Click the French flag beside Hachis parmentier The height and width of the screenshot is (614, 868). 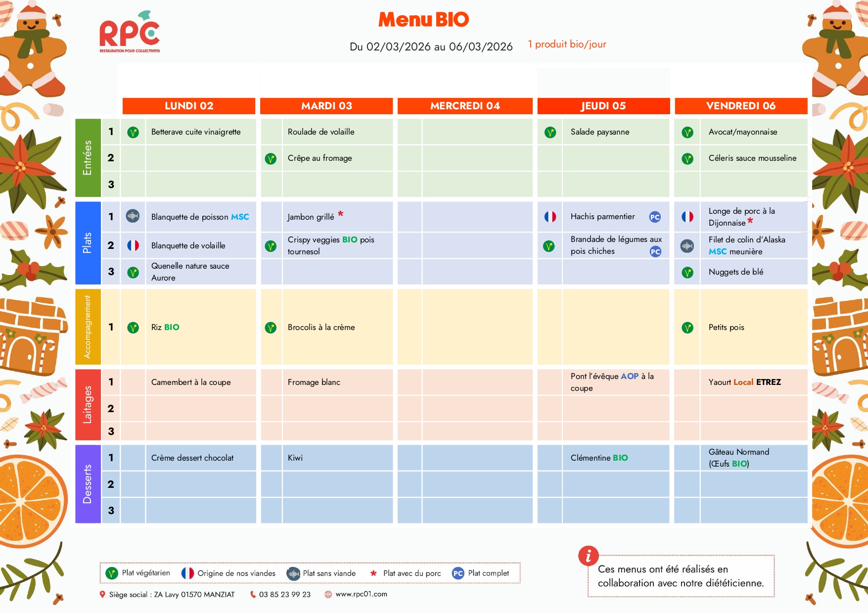pyautogui.click(x=550, y=217)
